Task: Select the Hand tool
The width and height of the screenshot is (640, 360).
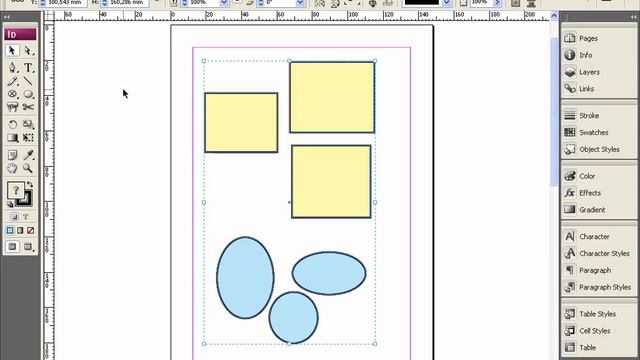Action: point(12,168)
